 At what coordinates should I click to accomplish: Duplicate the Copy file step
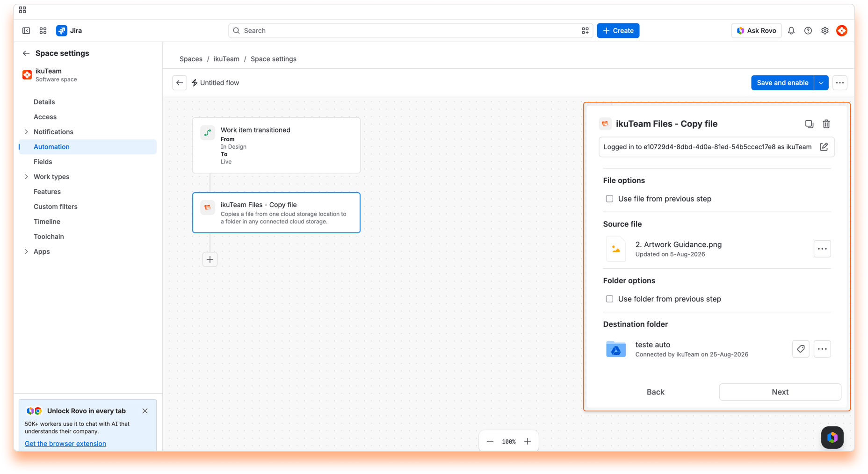tap(809, 124)
